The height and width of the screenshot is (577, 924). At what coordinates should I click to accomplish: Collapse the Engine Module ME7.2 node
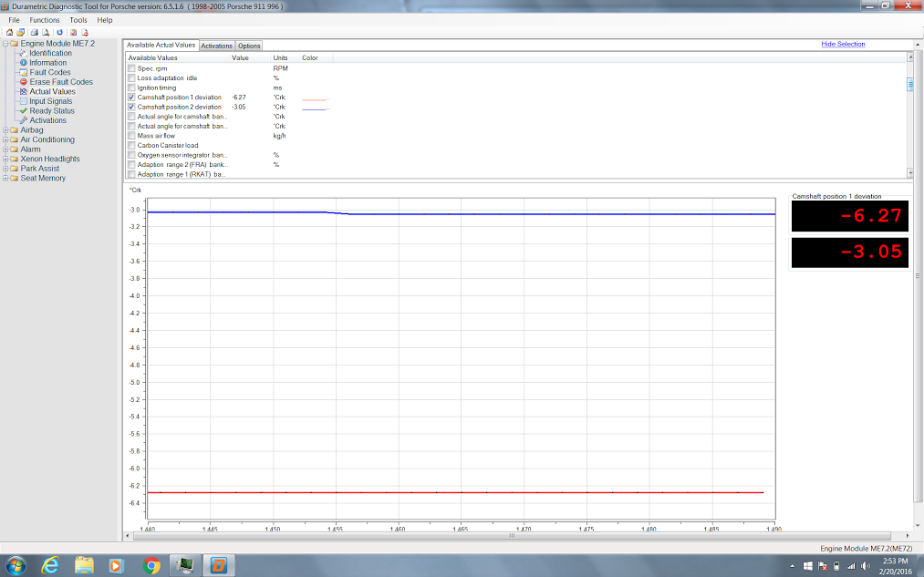5,43
